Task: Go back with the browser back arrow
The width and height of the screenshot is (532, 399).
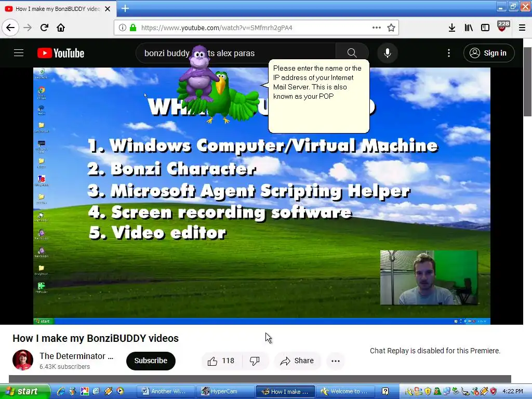Action: [10, 28]
